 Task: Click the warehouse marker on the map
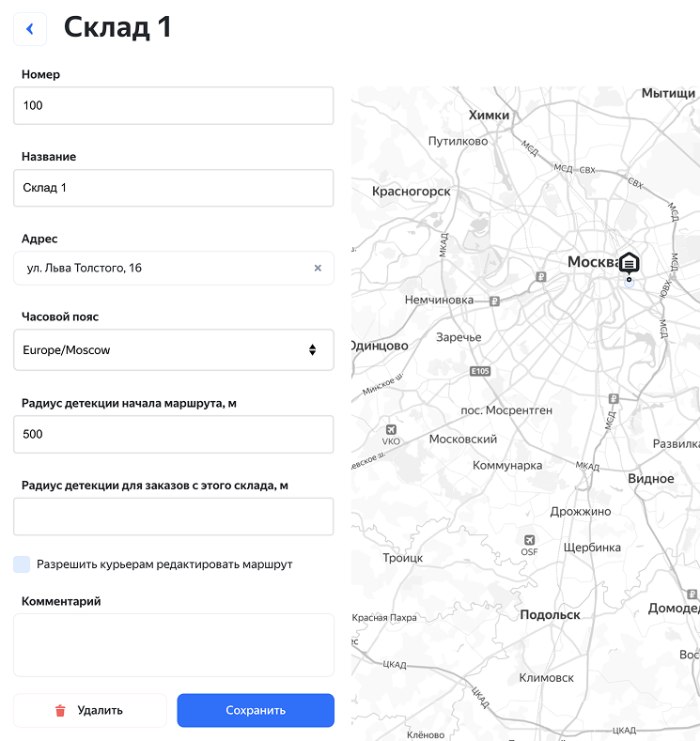coord(629,264)
